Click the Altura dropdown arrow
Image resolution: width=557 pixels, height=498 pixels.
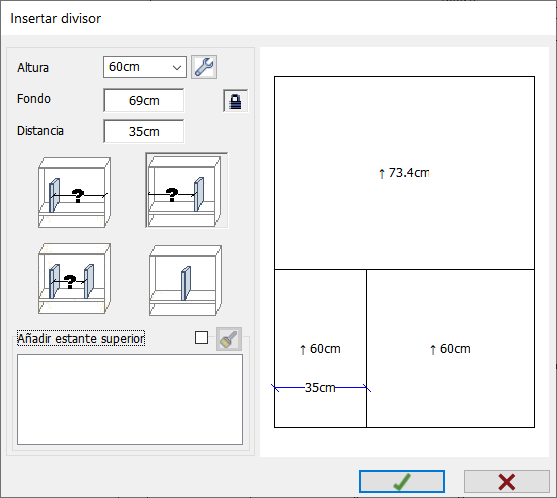pyautogui.click(x=177, y=67)
